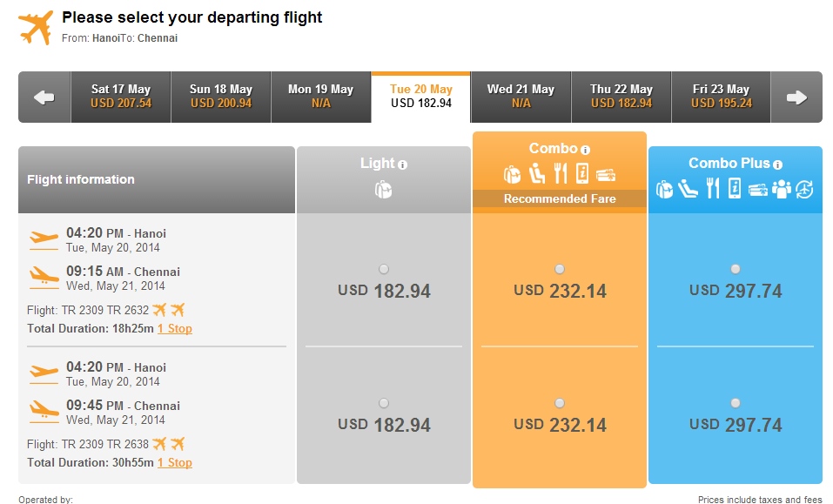
Task: Select Light fare for TR 2632 flight
Action: [x=384, y=269]
